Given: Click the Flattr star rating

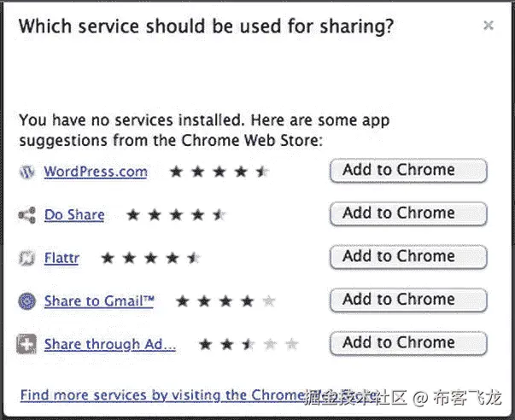Looking at the screenshot, I should click(150, 258).
